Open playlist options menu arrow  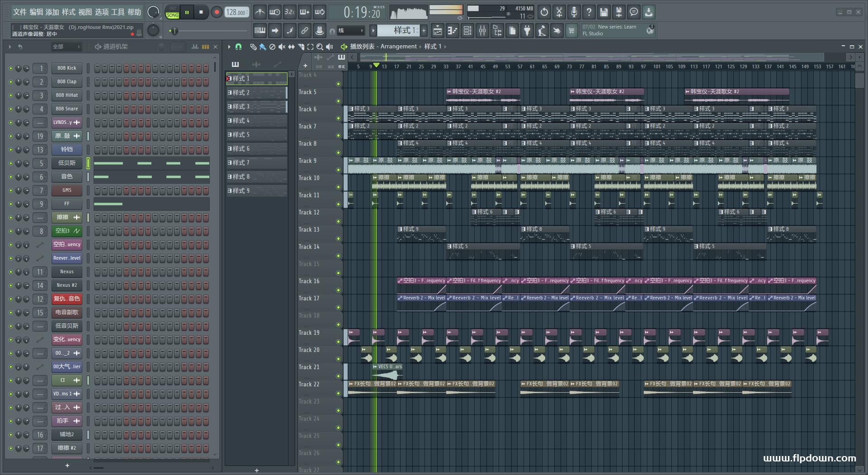click(229, 47)
